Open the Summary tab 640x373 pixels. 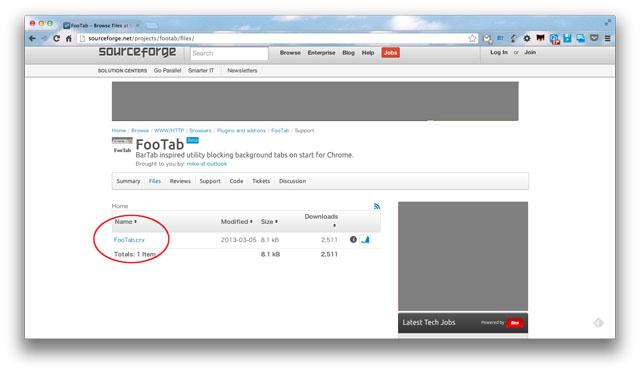[128, 181]
